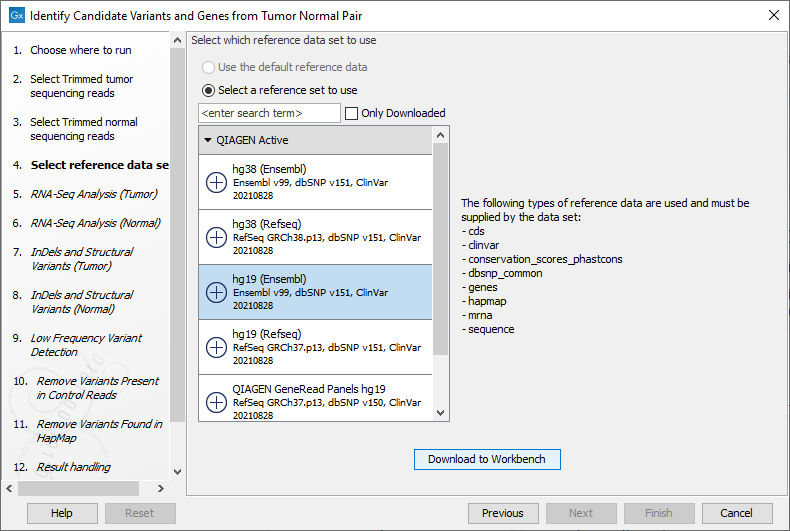Click the steps panel scroll down arrow
790x531 pixels.
click(x=177, y=472)
